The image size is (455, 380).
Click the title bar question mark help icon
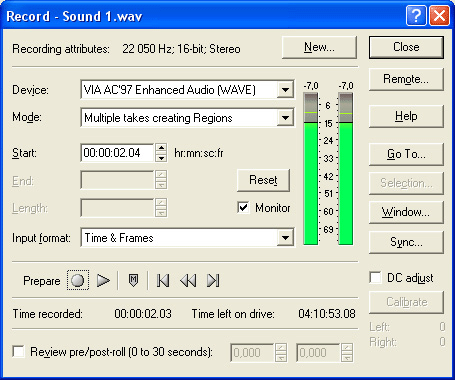(416, 16)
